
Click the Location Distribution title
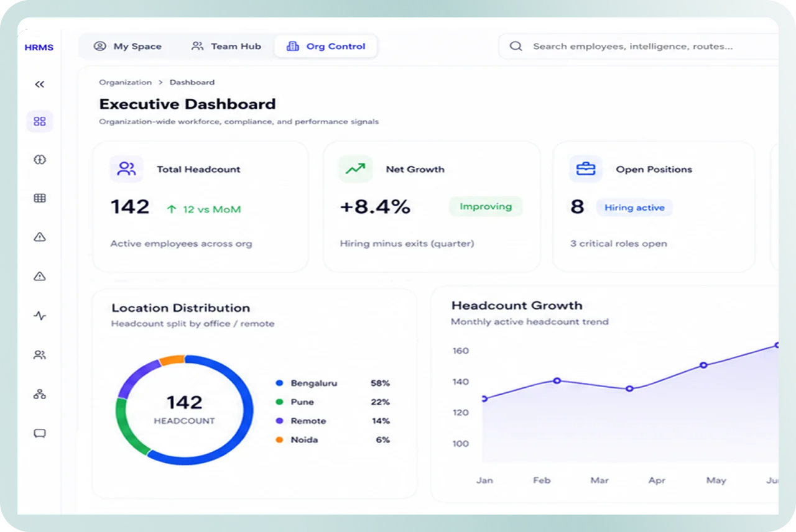pos(181,308)
